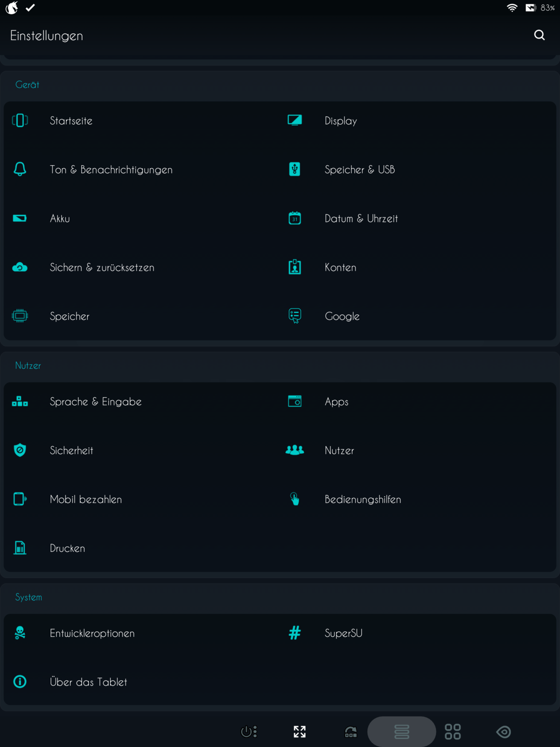Go to Sicherheit settings
The image size is (560, 747).
click(x=71, y=451)
